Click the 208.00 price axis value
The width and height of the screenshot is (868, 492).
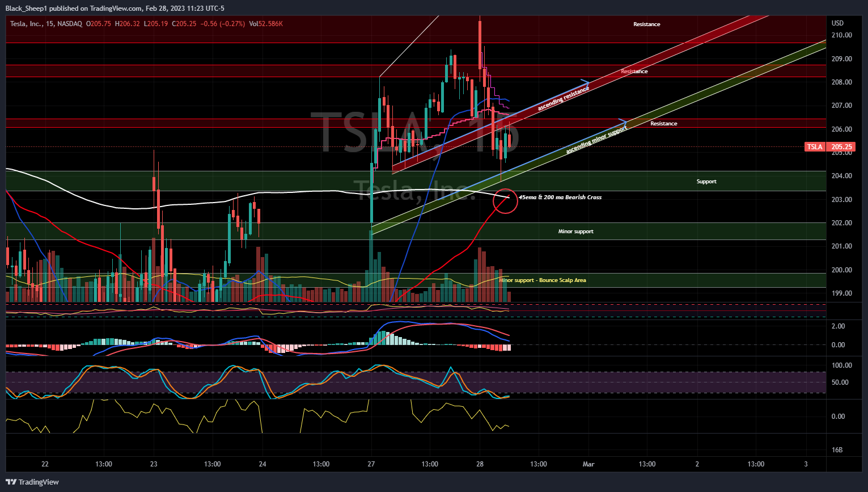pos(842,82)
